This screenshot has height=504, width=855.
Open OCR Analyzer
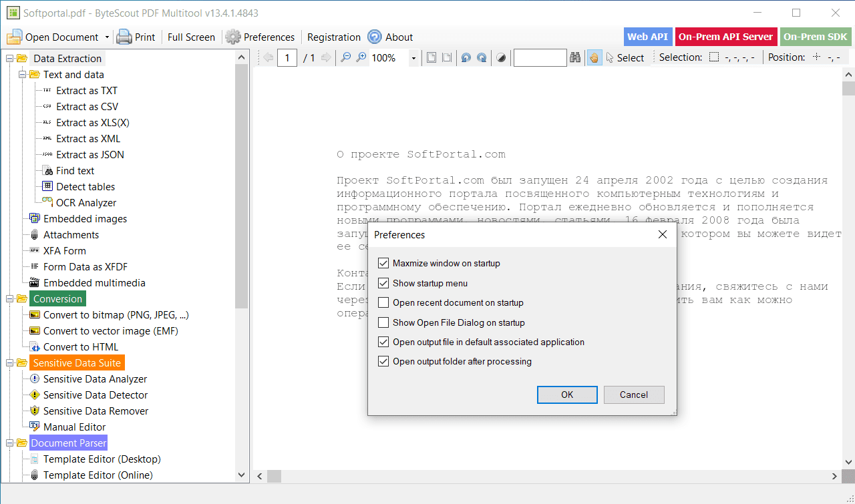(x=86, y=203)
